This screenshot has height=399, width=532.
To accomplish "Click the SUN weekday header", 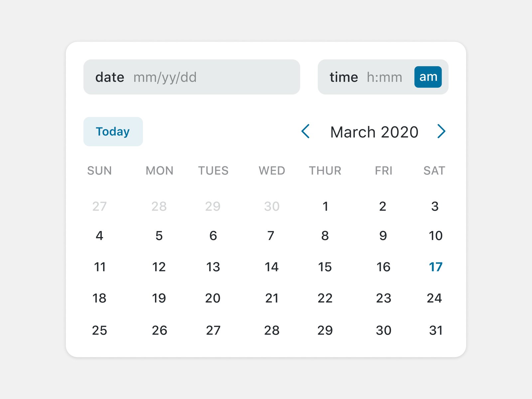I will pyautogui.click(x=99, y=171).
